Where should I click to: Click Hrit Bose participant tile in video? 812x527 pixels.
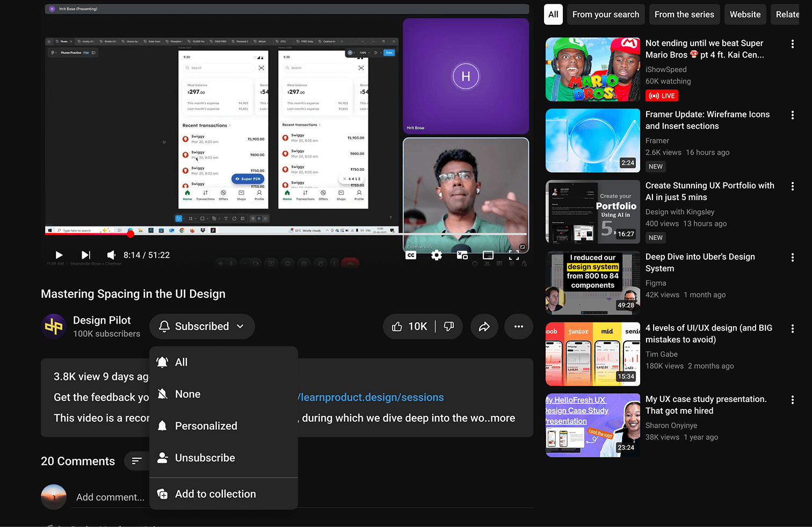(466, 76)
